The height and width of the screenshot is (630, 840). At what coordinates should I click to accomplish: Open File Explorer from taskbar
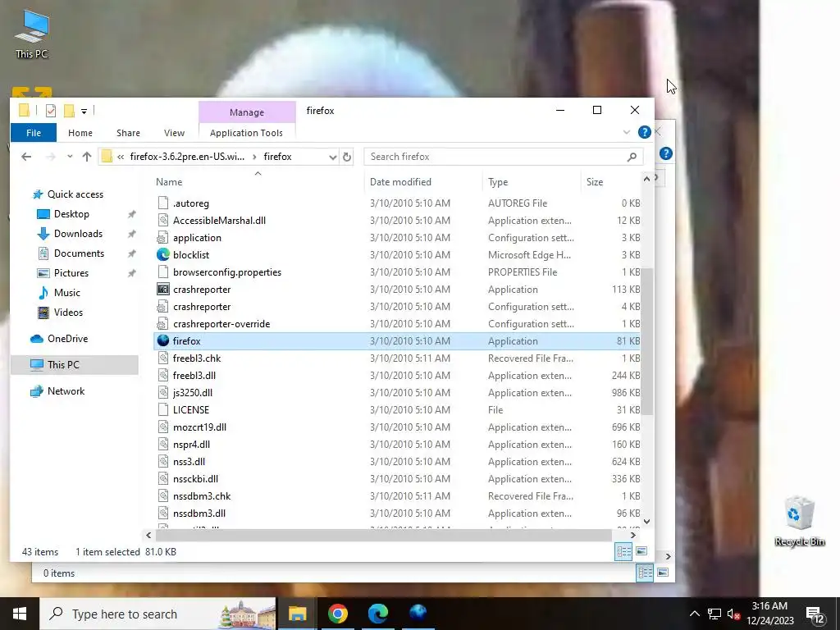pyautogui.click(x=297, y=614)
